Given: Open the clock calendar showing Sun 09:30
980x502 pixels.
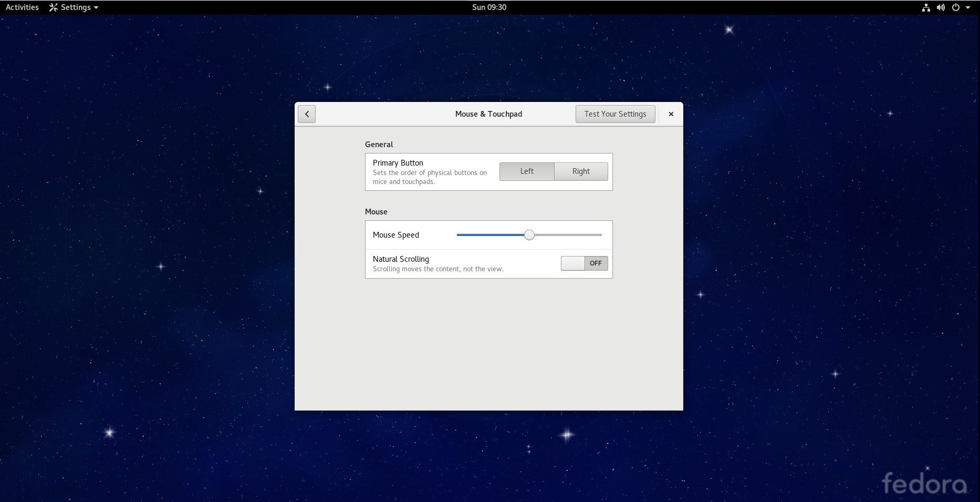Looking at the screenshot, I should point(489,7).
